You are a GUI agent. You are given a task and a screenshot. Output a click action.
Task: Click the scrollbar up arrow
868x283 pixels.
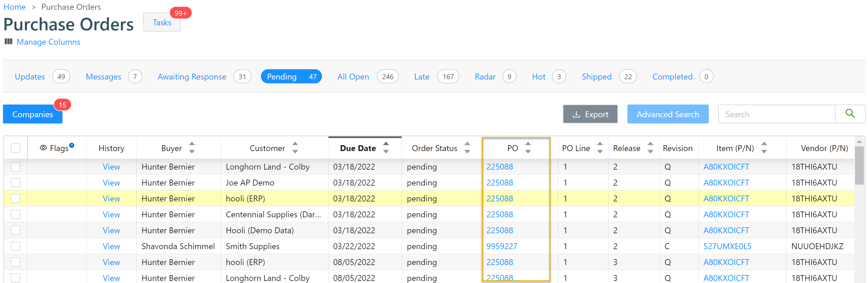(859, 141)
